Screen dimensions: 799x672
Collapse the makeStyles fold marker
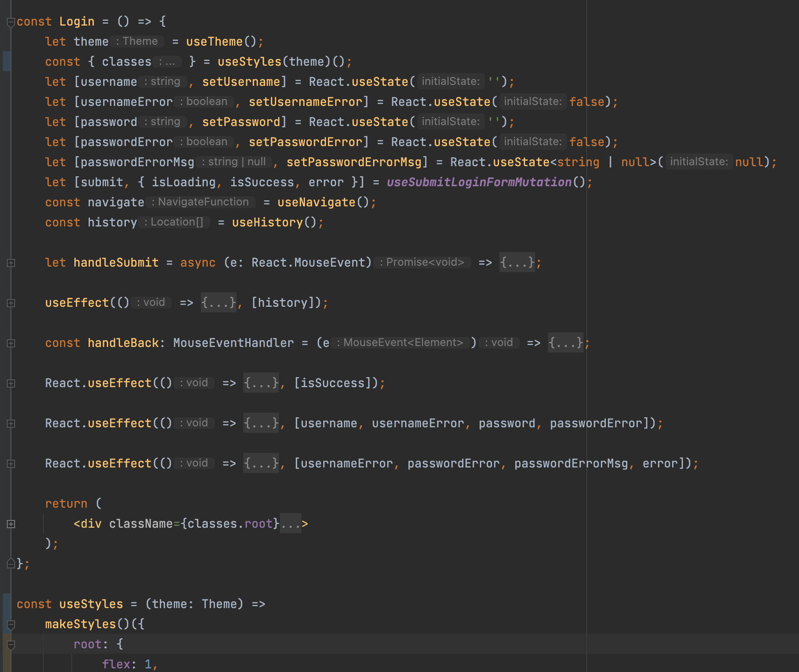[11, 625]
